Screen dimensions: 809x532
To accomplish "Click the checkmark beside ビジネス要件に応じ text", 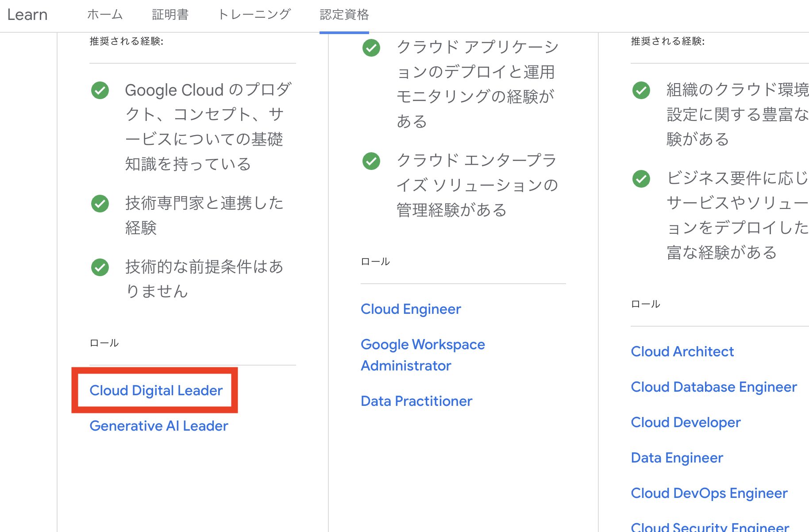I will point(641,179).
